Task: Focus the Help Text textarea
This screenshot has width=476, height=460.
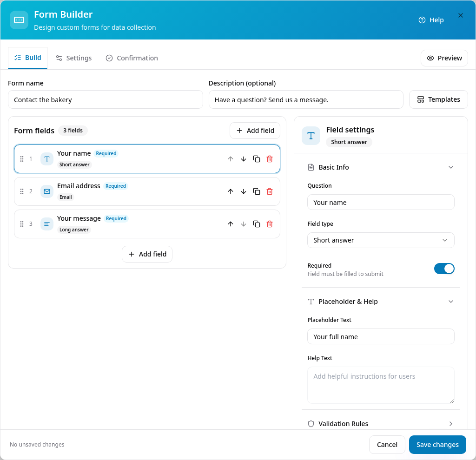Action: coord(381,385)
